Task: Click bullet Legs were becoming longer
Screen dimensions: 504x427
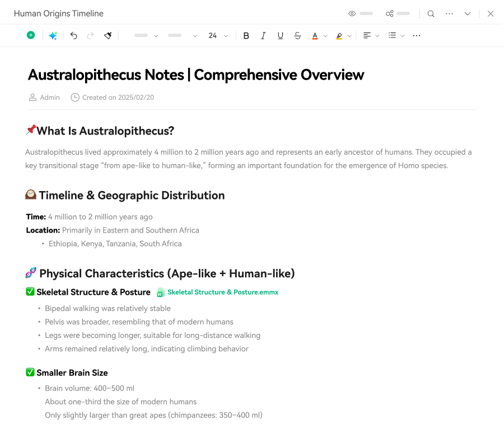Action: pyautogui.click(x=153, y=335)
